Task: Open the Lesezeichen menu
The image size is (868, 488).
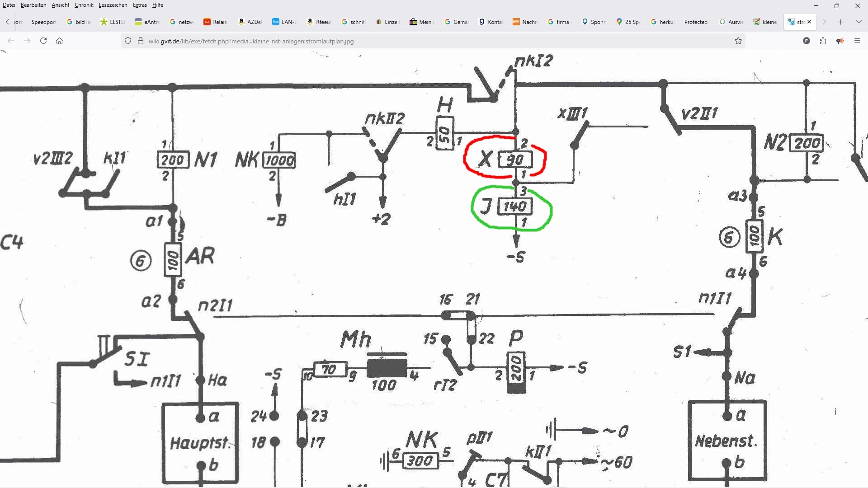Action: click(113, 5)
